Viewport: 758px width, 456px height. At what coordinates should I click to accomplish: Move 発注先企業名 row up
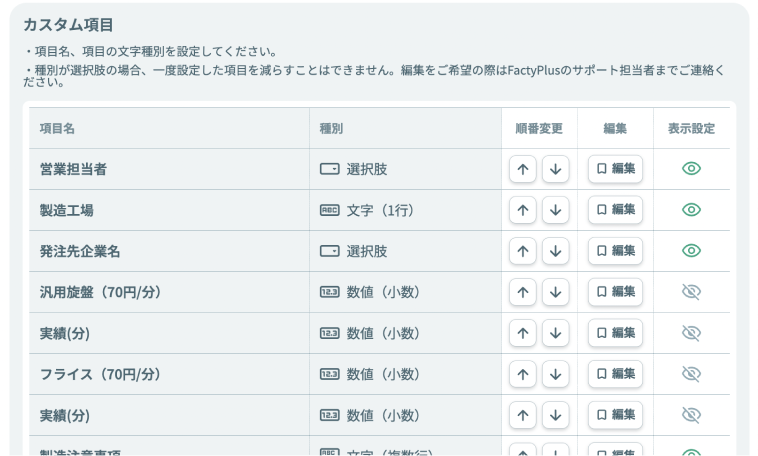523,251
